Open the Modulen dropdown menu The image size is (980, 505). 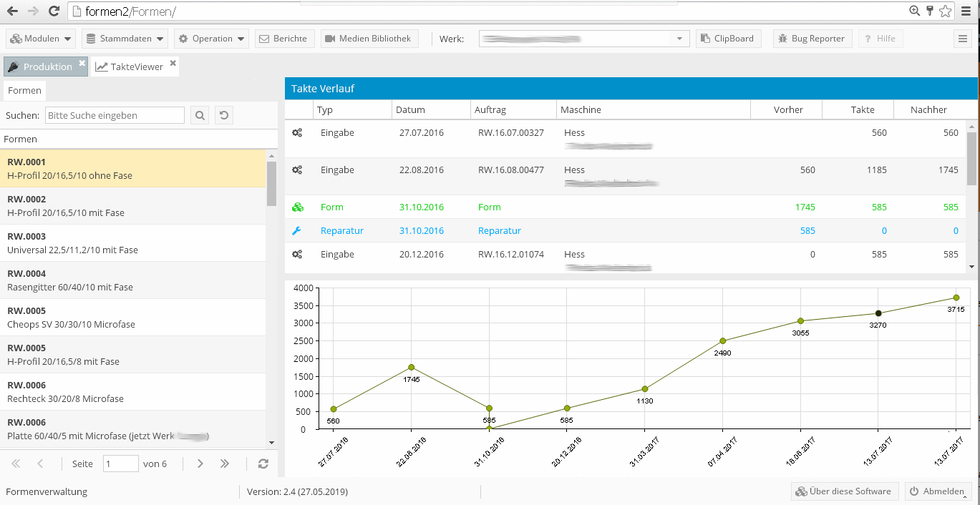coord(41,39)
